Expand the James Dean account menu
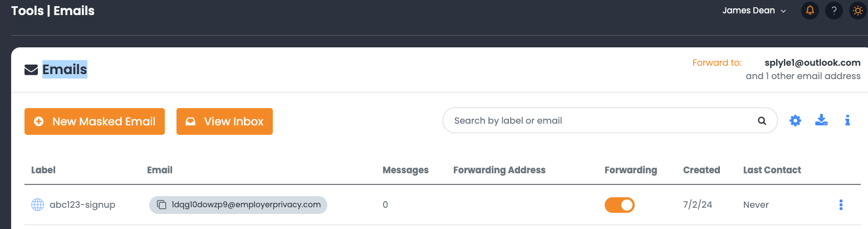868x229 pixels. (754, 11)
